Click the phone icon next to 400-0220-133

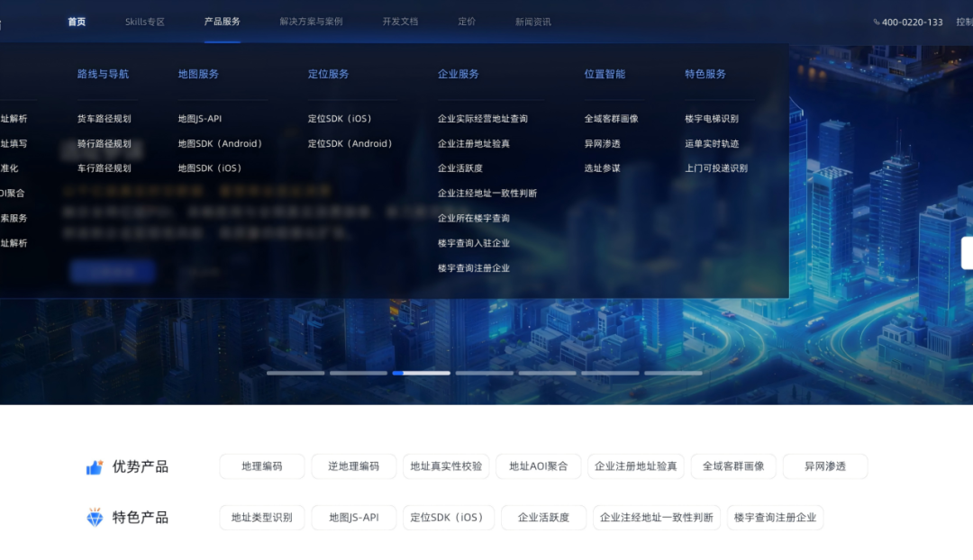tap(877, 23)
